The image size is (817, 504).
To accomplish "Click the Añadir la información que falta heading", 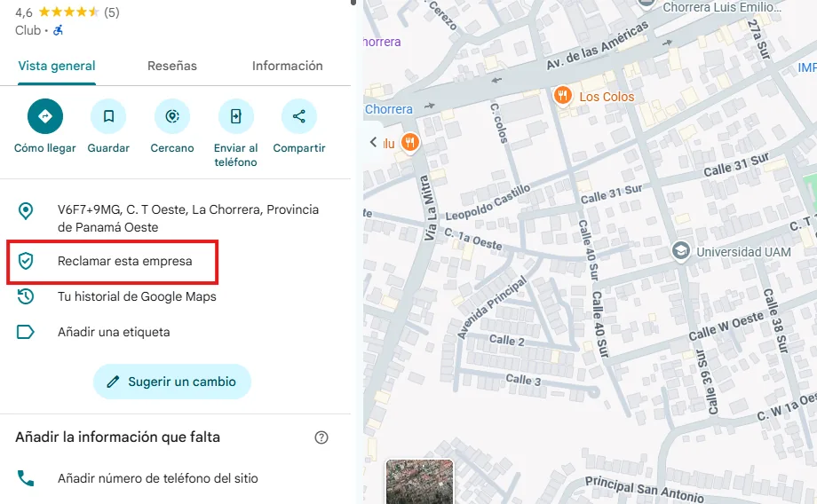I will pos(118,437).
